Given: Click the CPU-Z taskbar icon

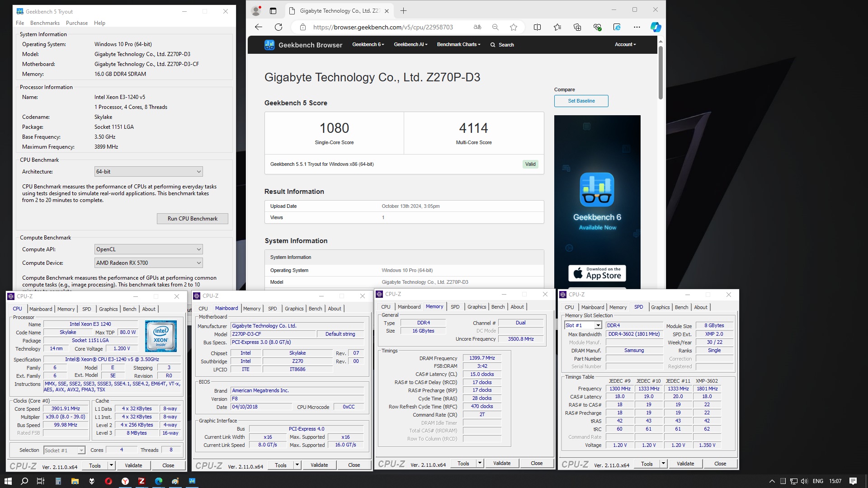Looking at the screenshot, I should pos(142,481).
